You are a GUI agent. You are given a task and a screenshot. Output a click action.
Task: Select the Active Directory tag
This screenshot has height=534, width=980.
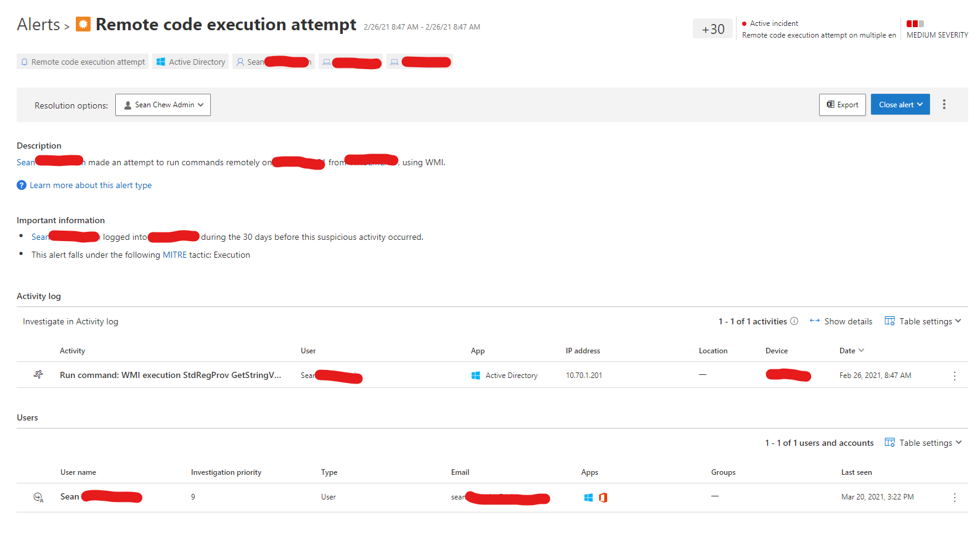tap(190, 62)
